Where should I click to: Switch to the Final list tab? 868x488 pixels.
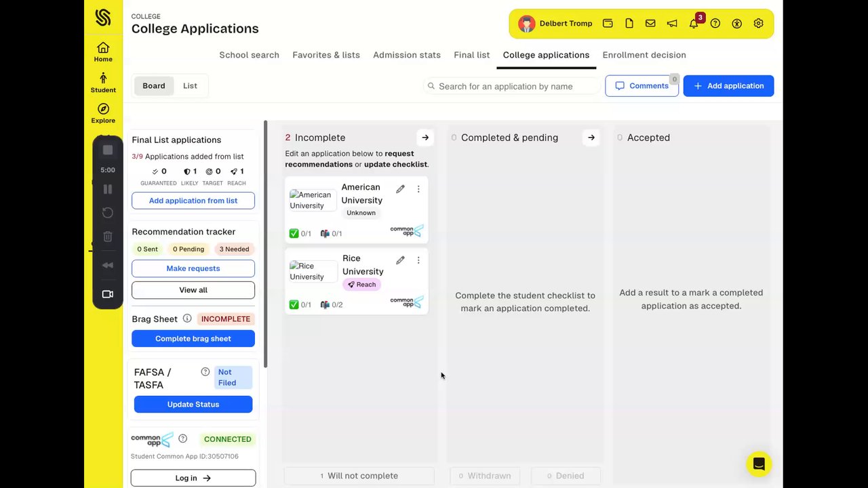pos(472,55)
